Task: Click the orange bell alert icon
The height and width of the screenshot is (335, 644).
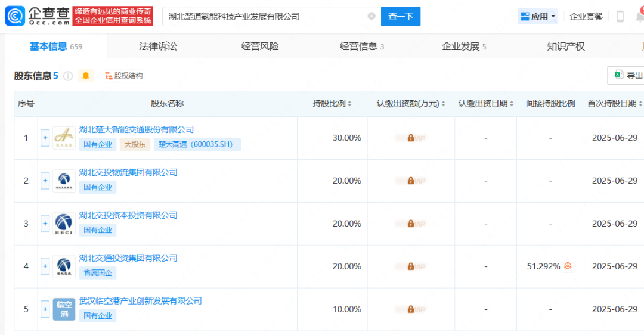Action: [x=86, y=76]
